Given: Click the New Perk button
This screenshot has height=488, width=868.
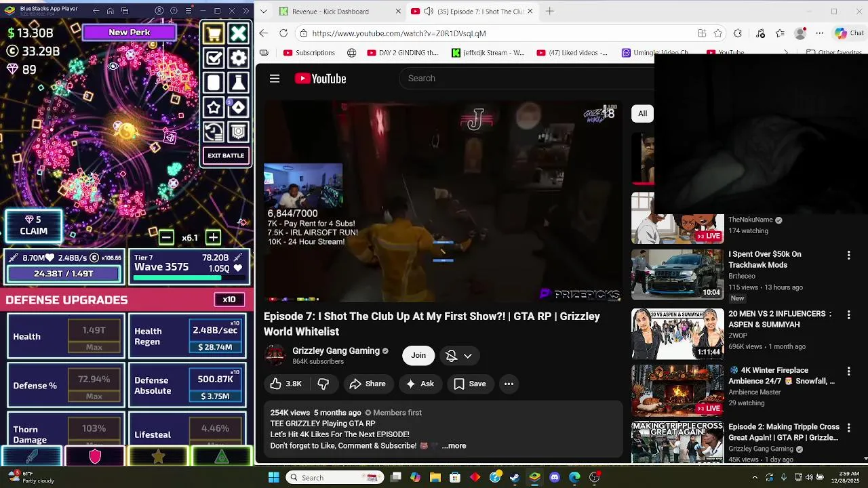Looking at the screenshot, I should (x=130, y=33).
